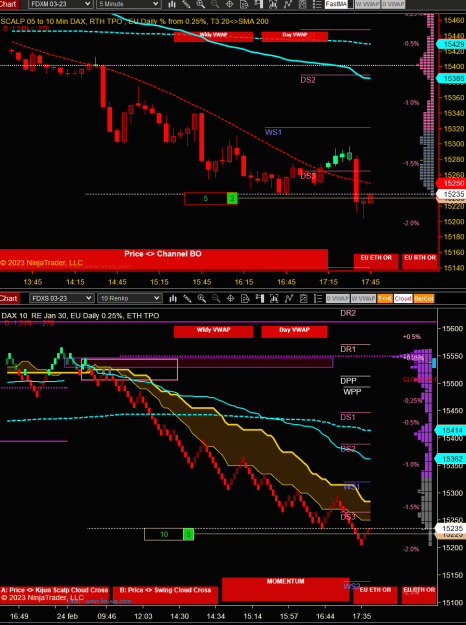Open Strategies icon in top chart toolbar
The width and height of the screenshot is (466, 625).
303,4
